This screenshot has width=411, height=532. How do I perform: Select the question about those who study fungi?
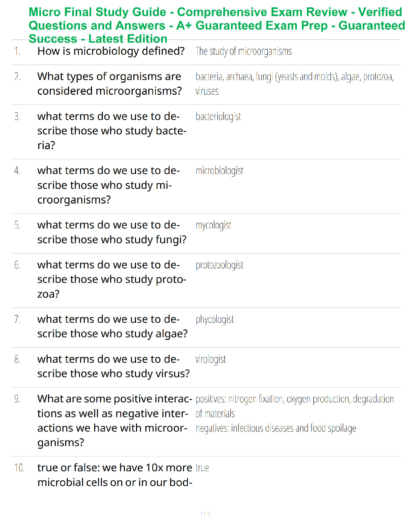coord(112,232)
